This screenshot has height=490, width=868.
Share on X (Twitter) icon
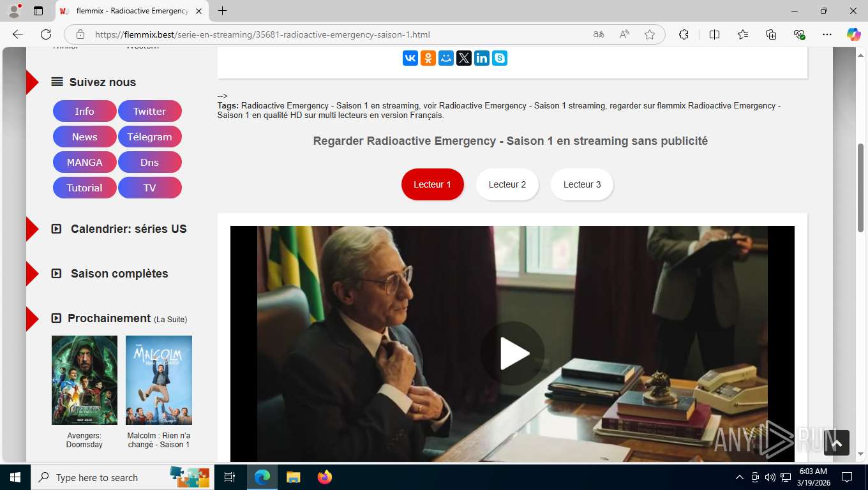[464, 58]
